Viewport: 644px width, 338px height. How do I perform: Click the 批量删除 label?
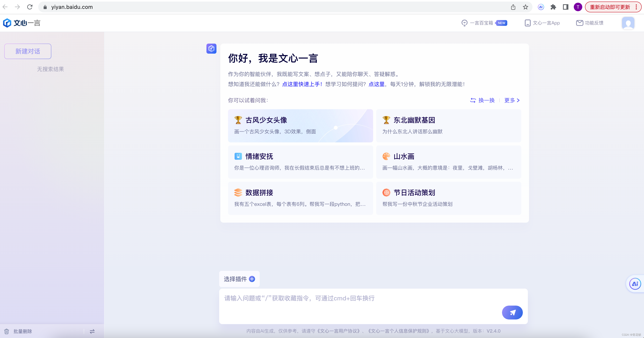(23, 331)
